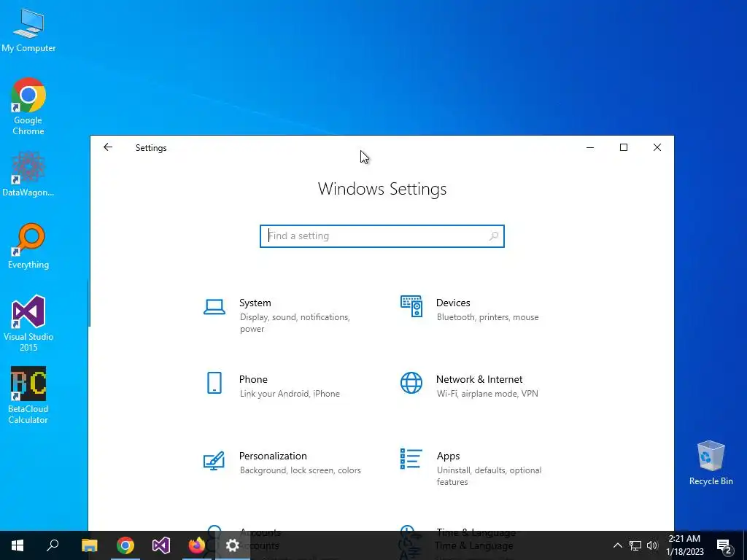Select BetaCloud Calculator desktop shortcut
The image size is (747, 560).
28,395
